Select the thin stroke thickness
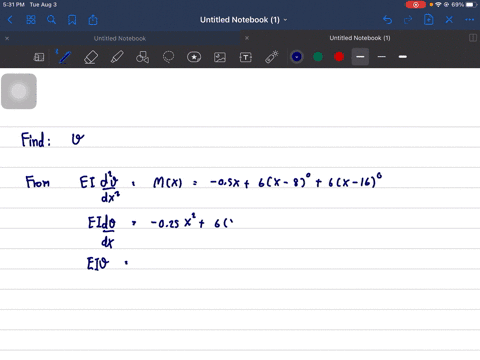 (382, 57)
